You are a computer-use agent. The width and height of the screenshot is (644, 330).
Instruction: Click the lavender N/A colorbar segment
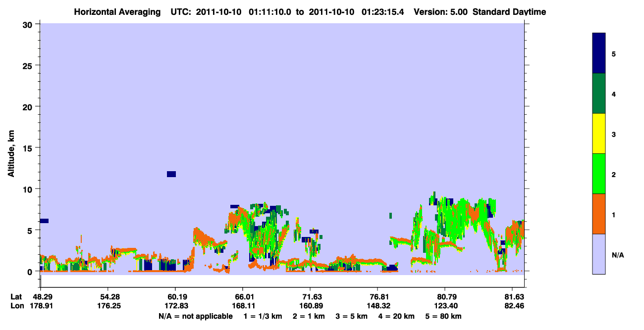[599, 254]
